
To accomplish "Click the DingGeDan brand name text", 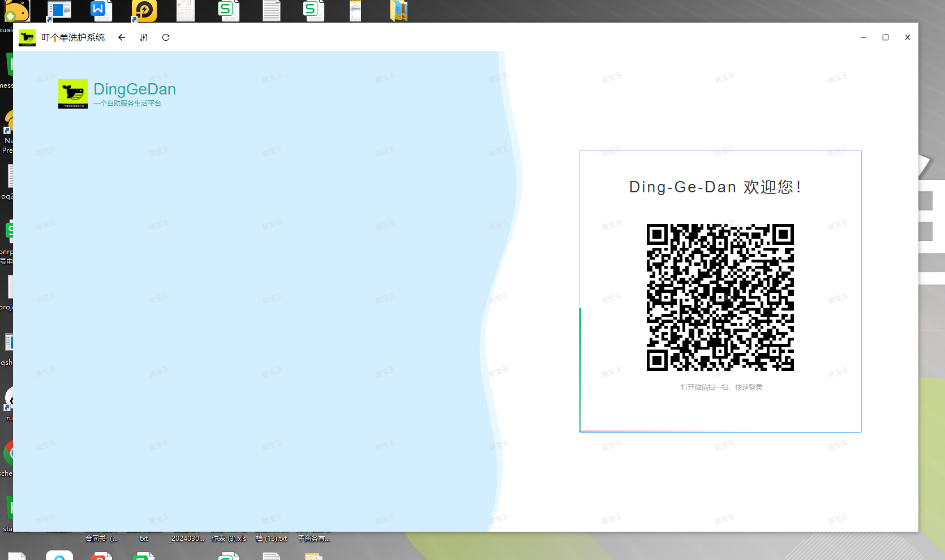I will [x=135, y=89].
